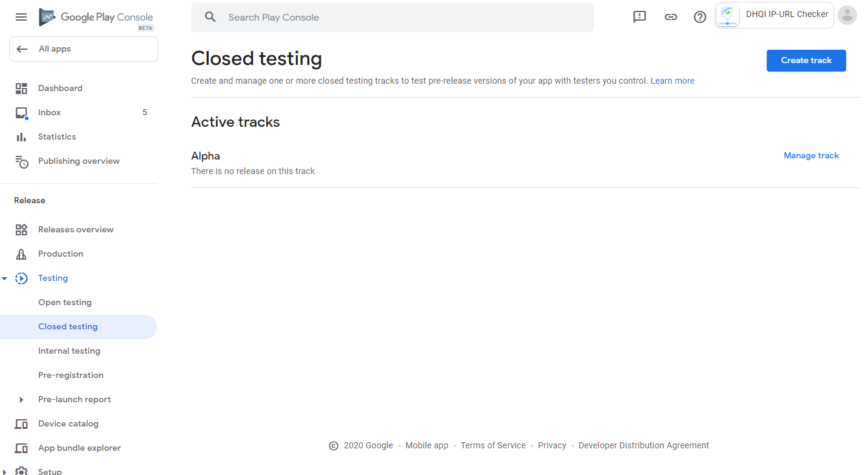Go to Open testing page
The height and width of the screenshot is (475, 868).
(x=65, y=303)
